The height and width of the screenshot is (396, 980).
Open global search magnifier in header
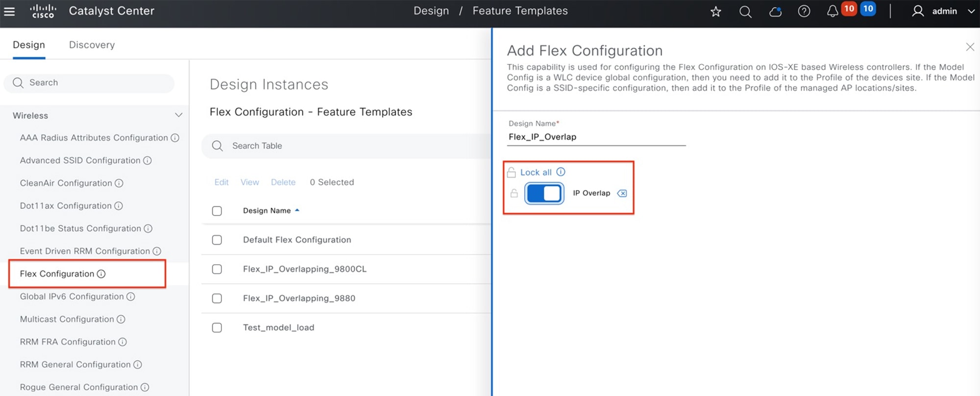click(x=745, y=11)
